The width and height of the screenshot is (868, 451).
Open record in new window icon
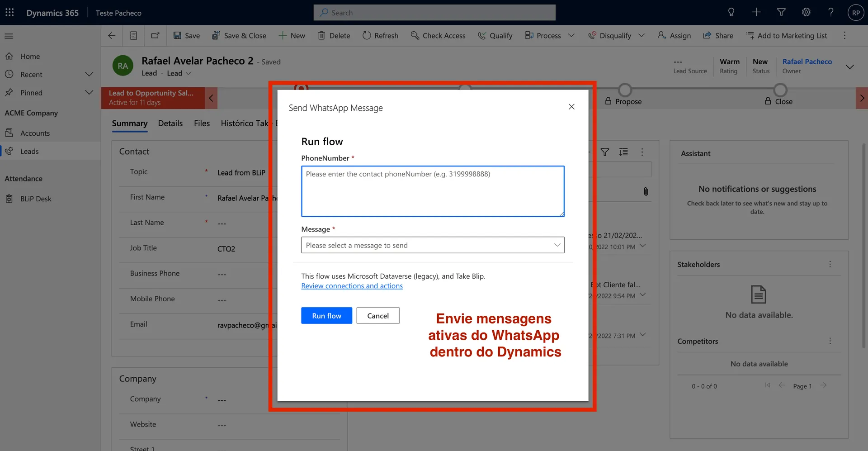coord(155,36)
